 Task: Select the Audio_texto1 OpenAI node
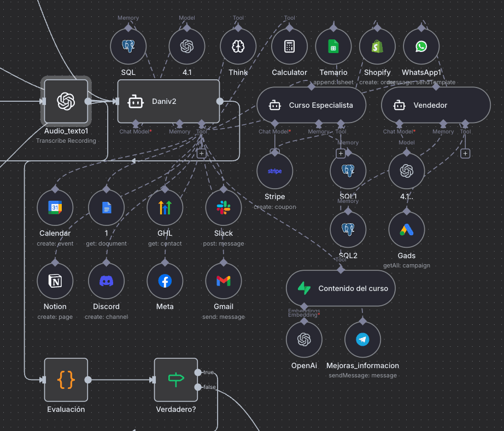[66, 101]
